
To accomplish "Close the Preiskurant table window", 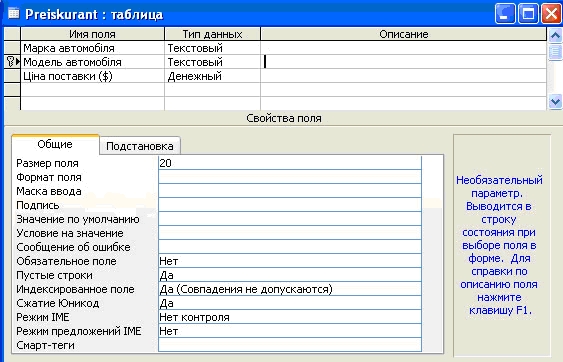I will click(551, 14).
